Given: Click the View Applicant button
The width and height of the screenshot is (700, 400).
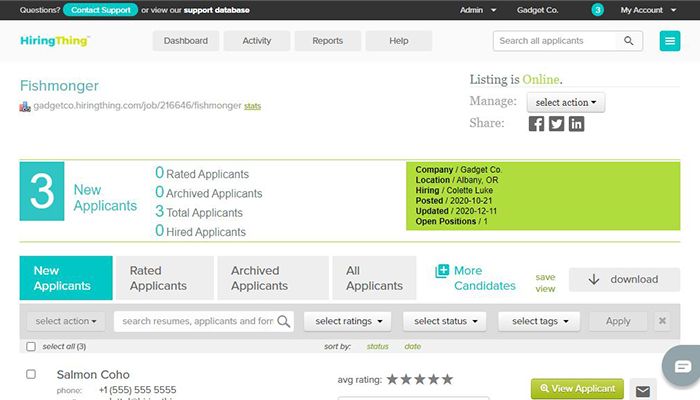Looking at the screenshot, I should point(577,388).
